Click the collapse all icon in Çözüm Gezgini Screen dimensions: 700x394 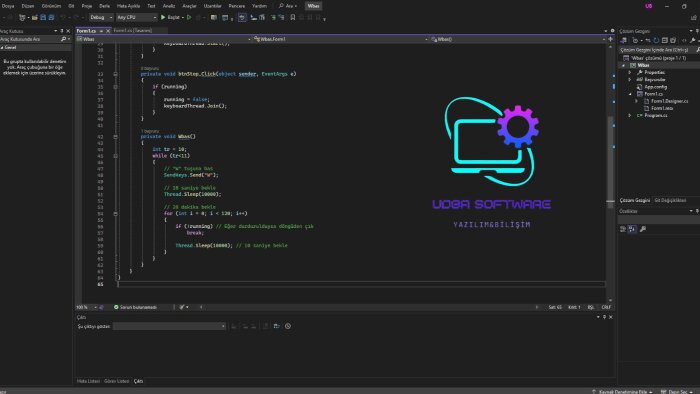click(664, 41)
